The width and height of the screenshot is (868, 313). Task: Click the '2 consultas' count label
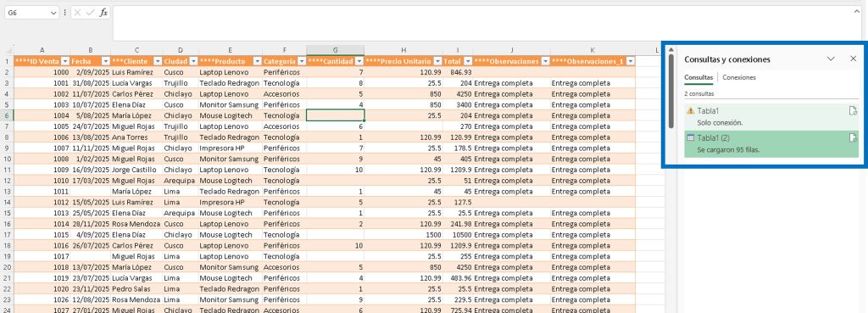click(699, 94)
